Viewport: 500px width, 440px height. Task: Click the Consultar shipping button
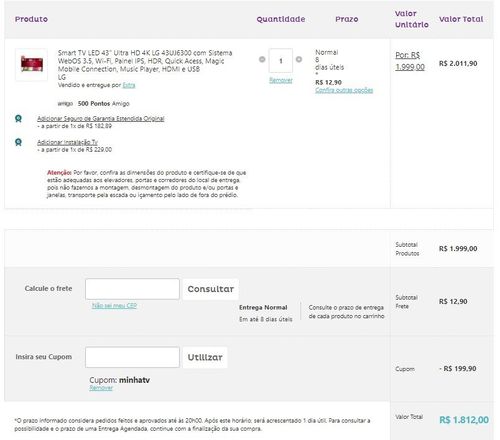point(211,289)
